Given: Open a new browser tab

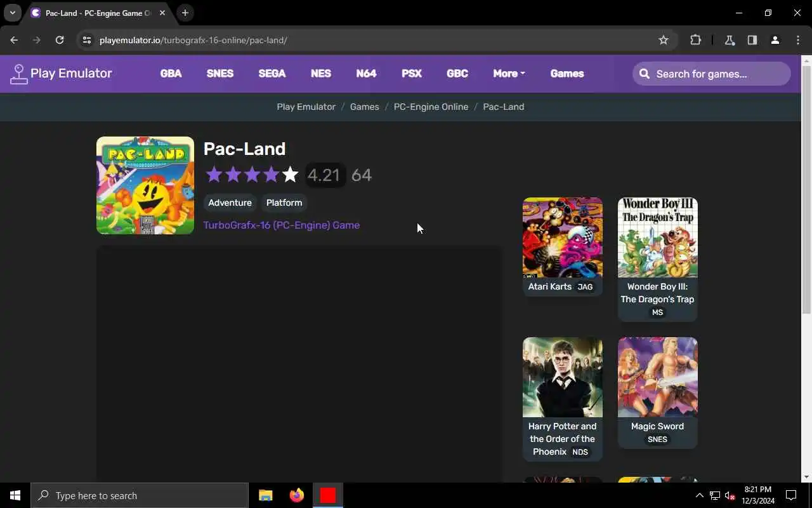Looking at the screenshot, I should click(185, 13).
